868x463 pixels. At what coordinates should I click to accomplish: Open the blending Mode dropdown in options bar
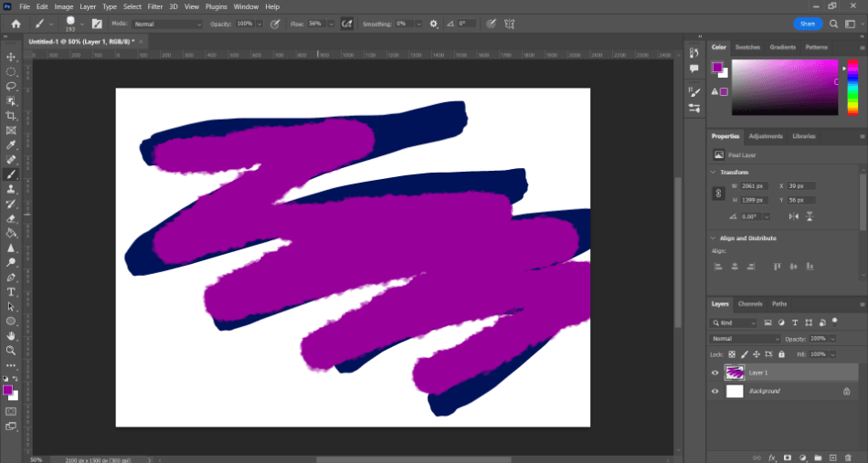click(x=168, y=24)
